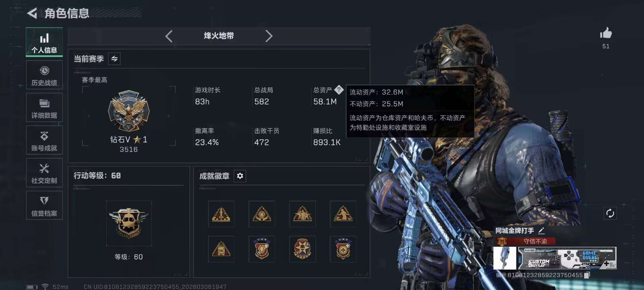Click the question mark beside 总资产
Viewport: 644px width, 290px height.
(x=339, y=90)
